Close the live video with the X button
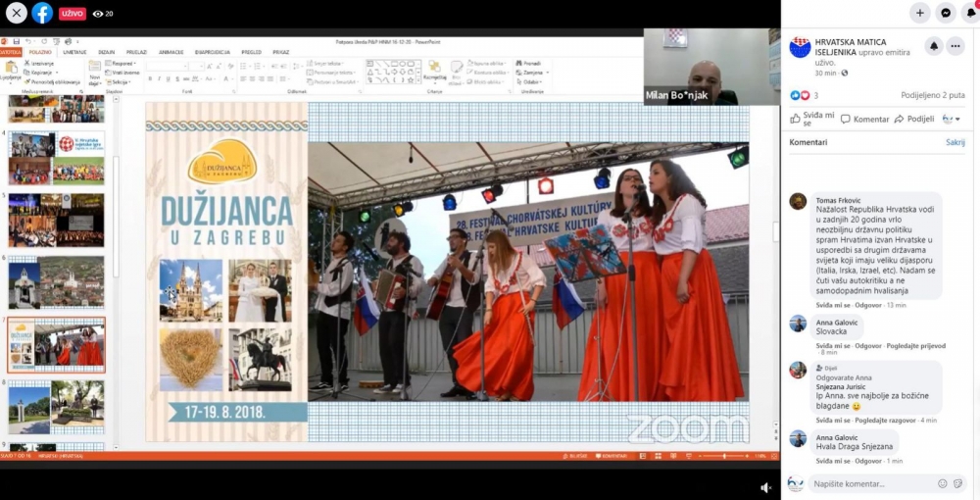 coord(17,13)
